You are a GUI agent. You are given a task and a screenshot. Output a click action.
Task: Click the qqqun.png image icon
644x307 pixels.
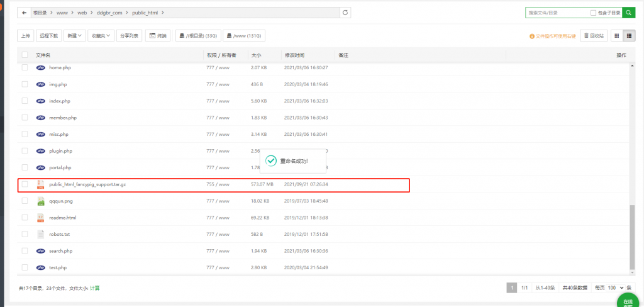pos(40,201)
